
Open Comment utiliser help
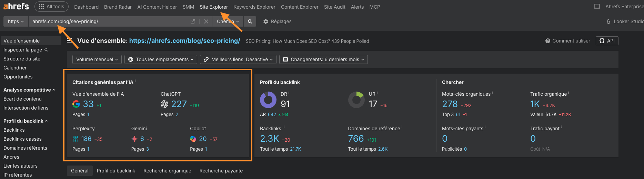(x=568, y=41)
